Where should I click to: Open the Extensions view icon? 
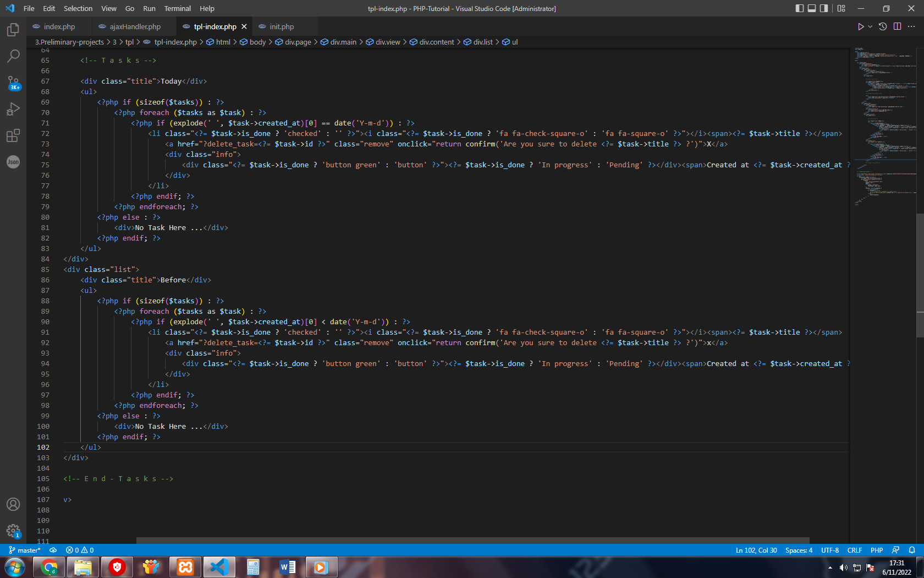pyautogui.click(x=13, y=135)
